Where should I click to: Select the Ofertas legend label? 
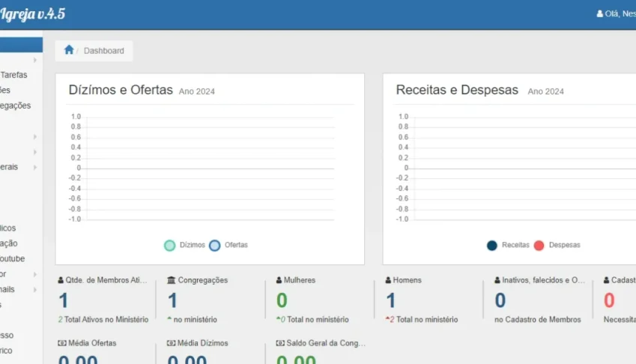(x=236, y=245)
